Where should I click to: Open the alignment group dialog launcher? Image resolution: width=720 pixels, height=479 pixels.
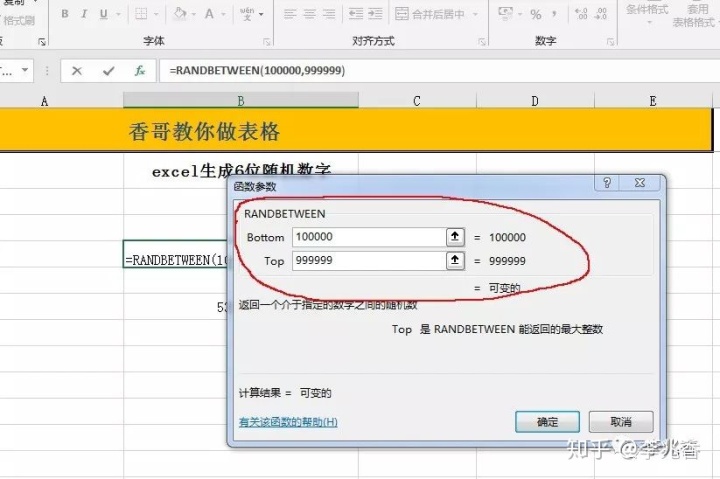tap(482, 42)
